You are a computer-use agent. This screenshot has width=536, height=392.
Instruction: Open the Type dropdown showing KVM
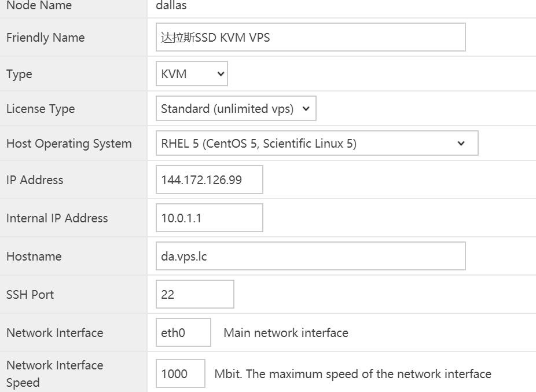[x=192, y=74]
